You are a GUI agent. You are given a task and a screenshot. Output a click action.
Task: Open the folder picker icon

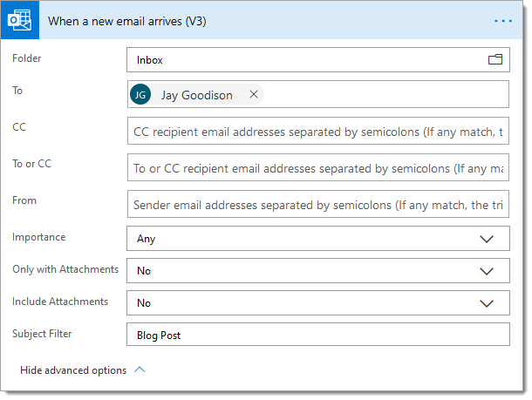point(495,59)
